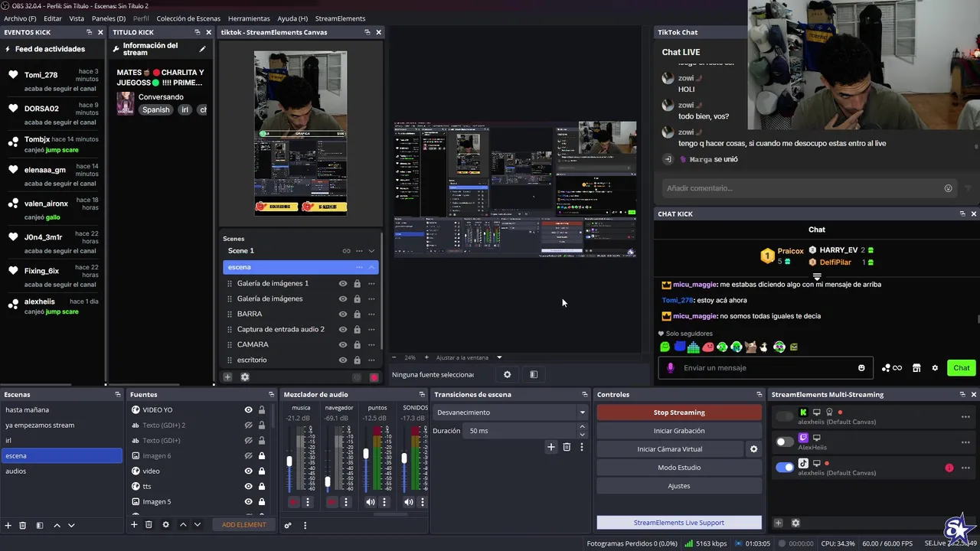Show the Texto (GDI+) 2 source
The image size is (980, 551).
248,425
